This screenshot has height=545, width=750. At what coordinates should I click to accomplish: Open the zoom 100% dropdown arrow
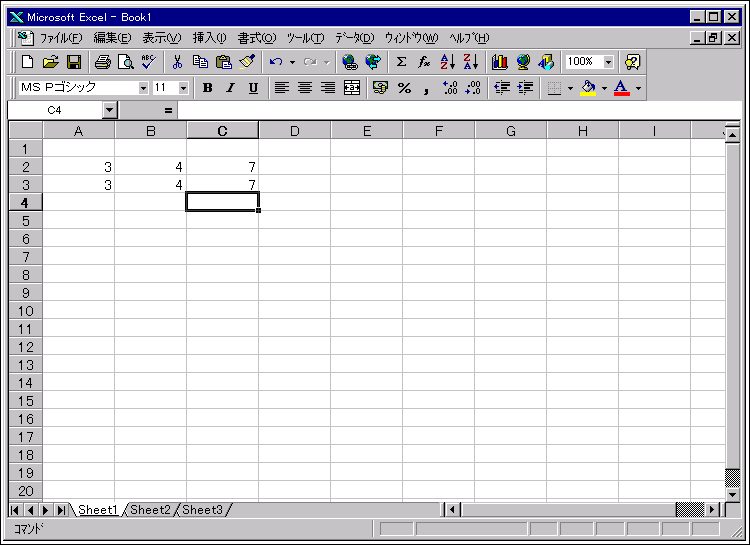[608, 62]
